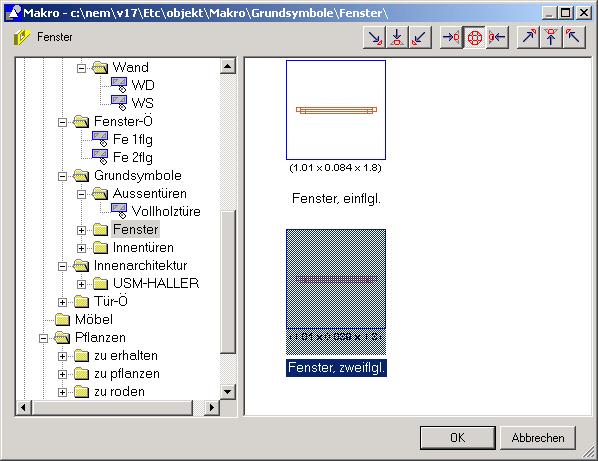Collapse the Grundsymbole folder node
The height and width of the screenshot is (461, 598).
click(x=63, y=176)
